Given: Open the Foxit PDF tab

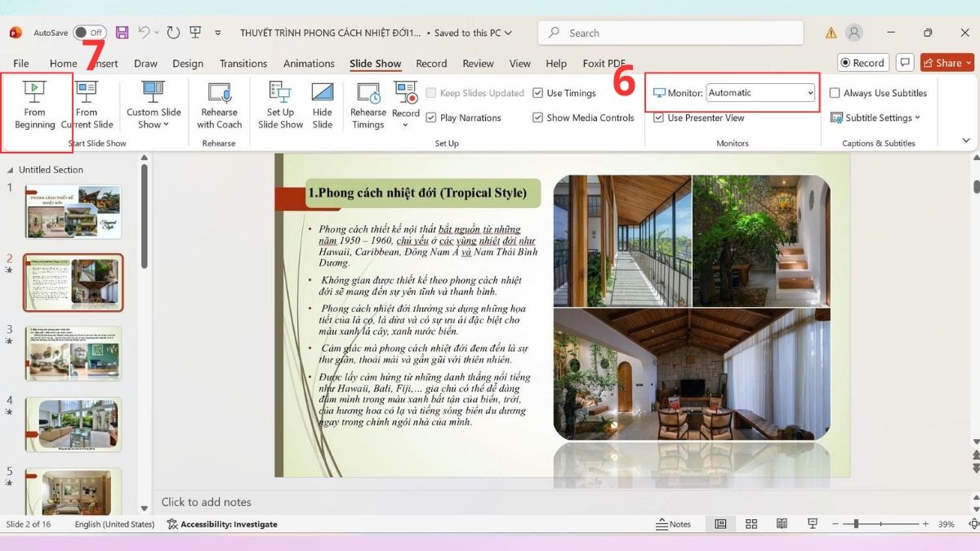Looking at the screenshot, I should [604, 64].
